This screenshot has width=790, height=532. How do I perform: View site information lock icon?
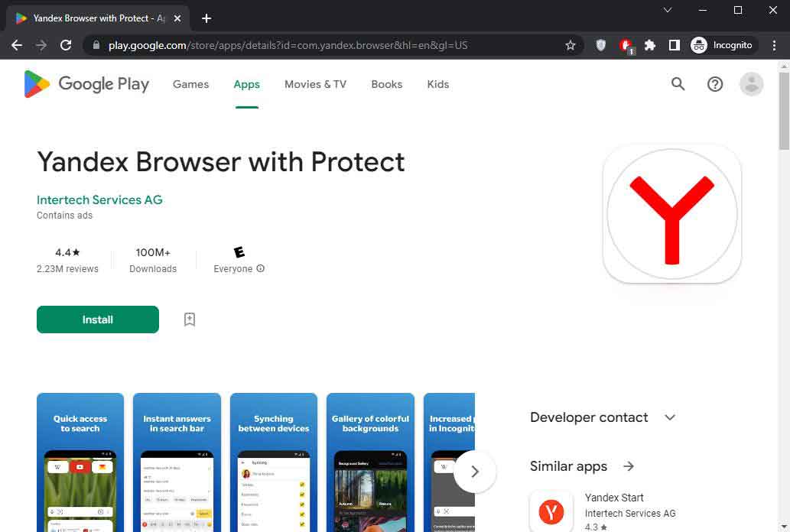click(96, 45)
